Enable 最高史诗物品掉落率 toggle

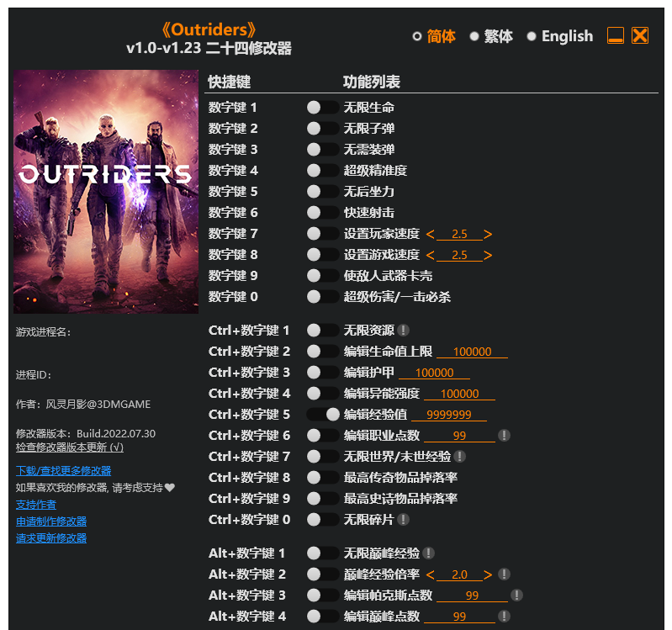(323, 499)
